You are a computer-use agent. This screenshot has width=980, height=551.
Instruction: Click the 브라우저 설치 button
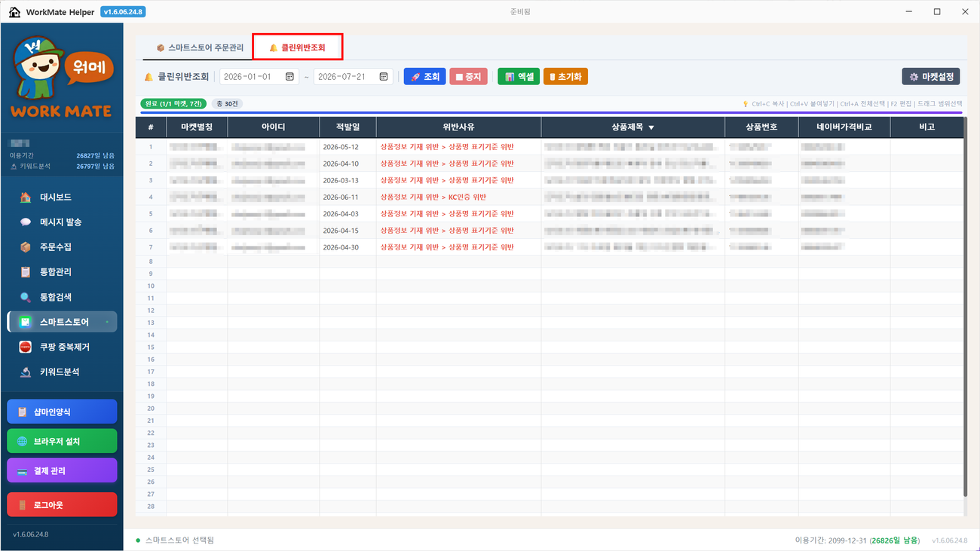click(x=62, y=441)
